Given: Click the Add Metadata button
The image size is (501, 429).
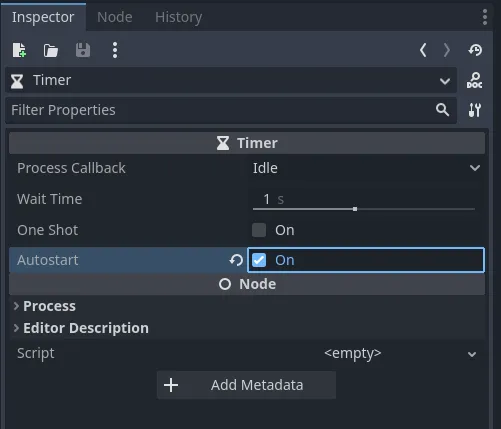Looking at the screenshot, I should tap(246, 385).
